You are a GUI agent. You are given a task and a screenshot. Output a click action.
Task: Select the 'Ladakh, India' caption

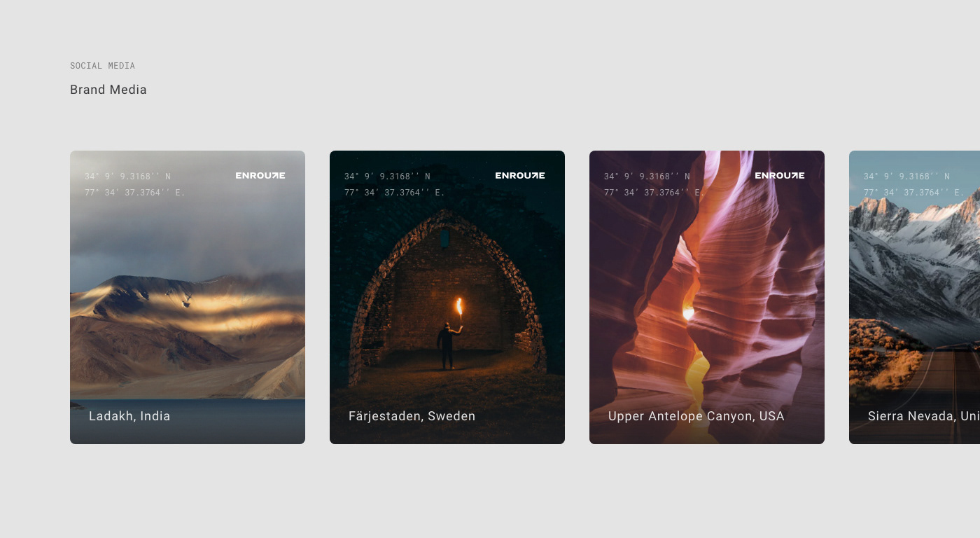point(129,416)
